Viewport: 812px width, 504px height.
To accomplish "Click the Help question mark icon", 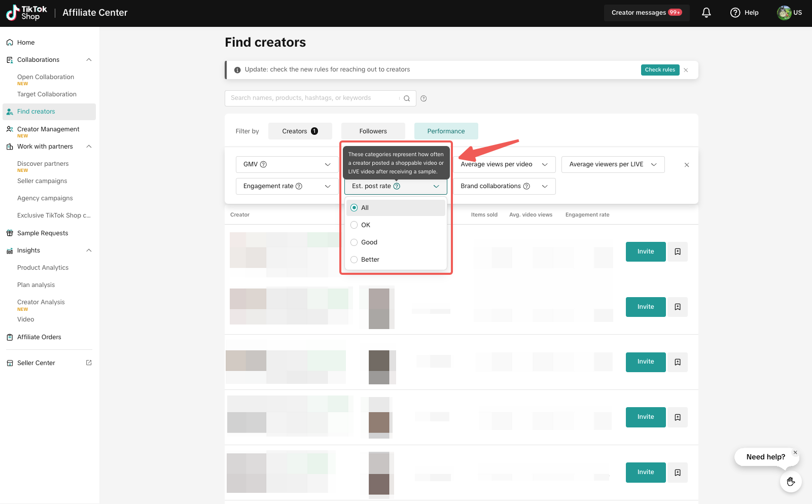I will [x=735, y=13].
